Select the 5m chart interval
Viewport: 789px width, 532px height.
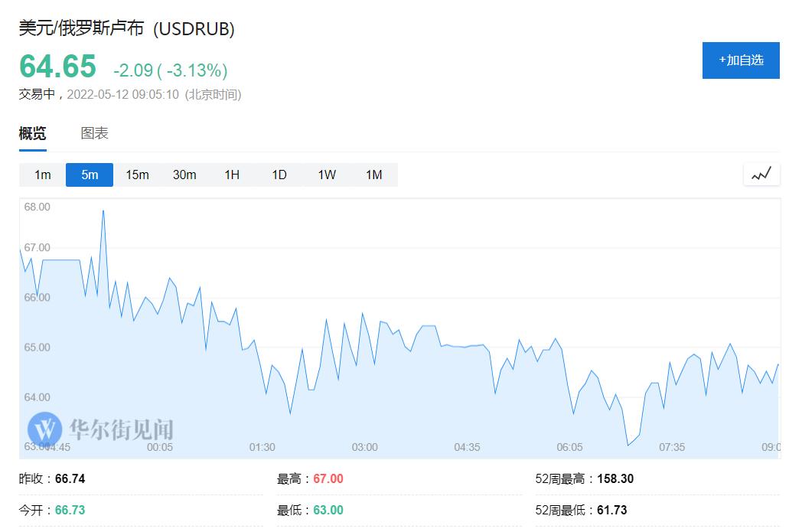(x=89, y=175)
